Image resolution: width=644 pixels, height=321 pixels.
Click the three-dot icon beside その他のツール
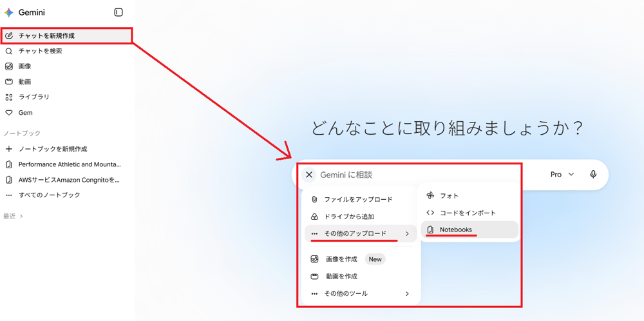[x=314, y=293]
